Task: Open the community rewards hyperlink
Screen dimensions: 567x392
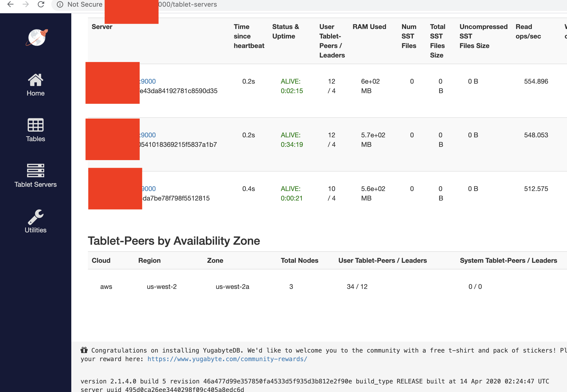Action: coord(227,359)
